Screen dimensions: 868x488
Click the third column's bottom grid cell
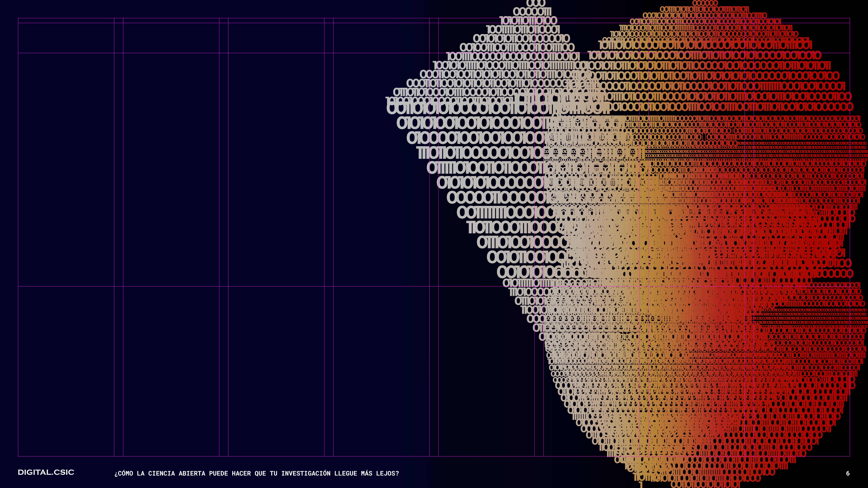pos(276,371)
